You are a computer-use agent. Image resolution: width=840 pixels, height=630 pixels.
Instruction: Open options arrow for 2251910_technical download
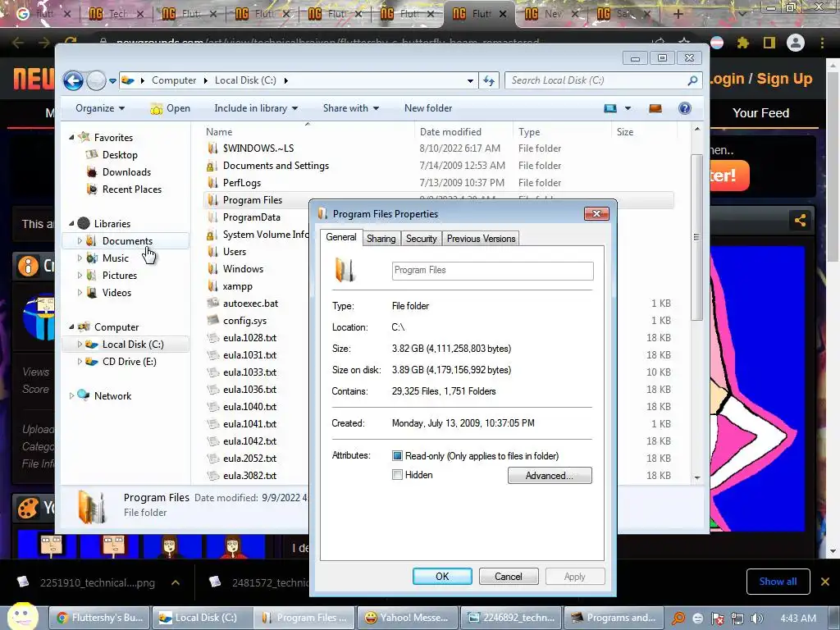(176, 582)
